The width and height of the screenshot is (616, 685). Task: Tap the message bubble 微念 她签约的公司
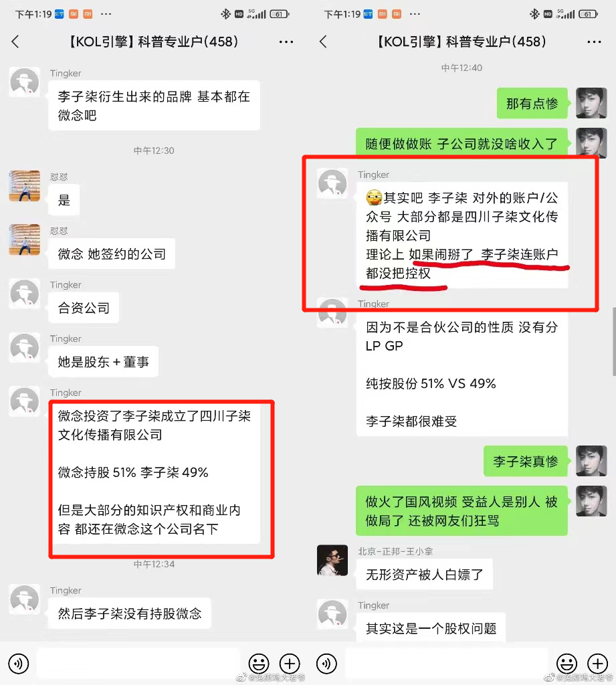112,254
